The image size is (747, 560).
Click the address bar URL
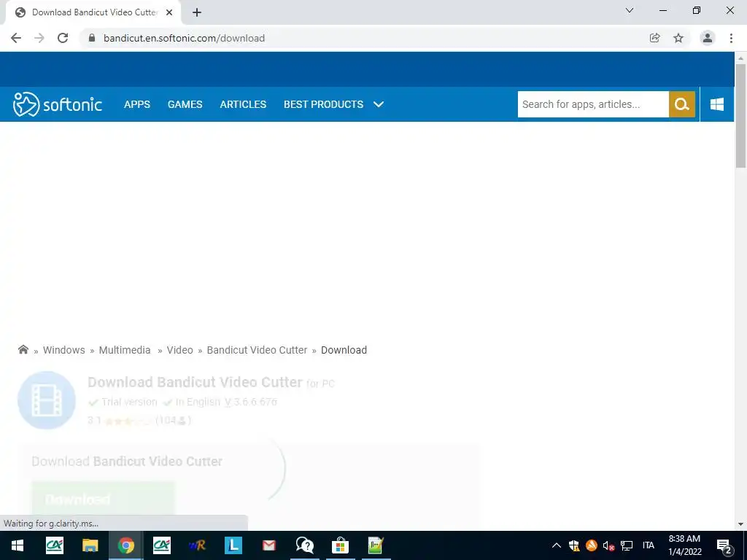[x=184, y=38]
